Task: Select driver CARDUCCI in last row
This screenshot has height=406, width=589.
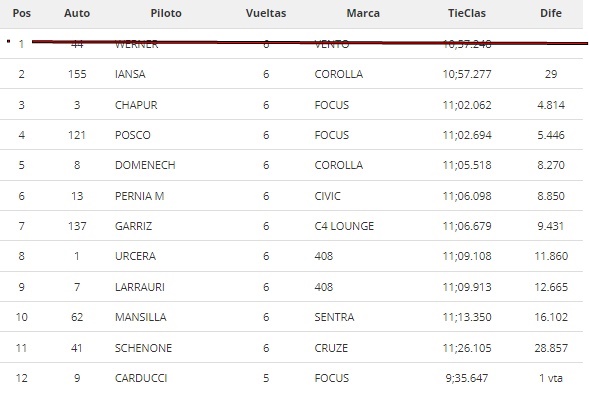Action: pos(141,378)
